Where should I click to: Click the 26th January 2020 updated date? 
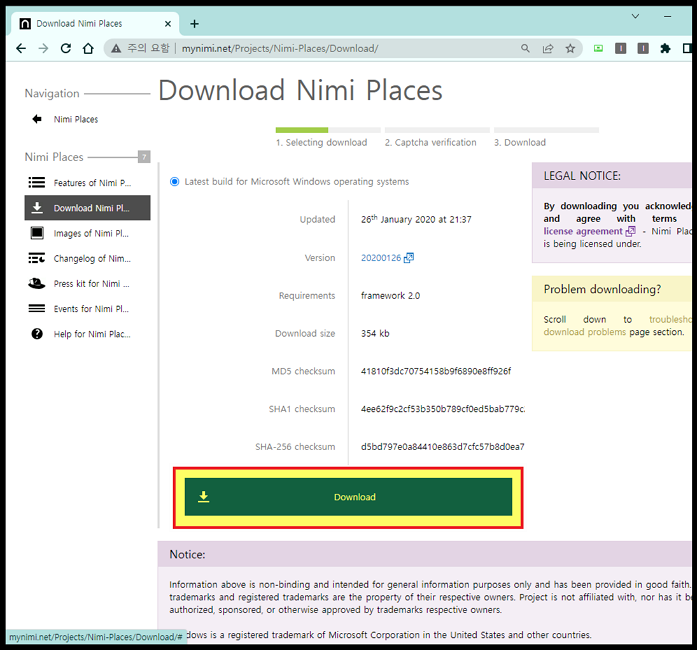416,219
